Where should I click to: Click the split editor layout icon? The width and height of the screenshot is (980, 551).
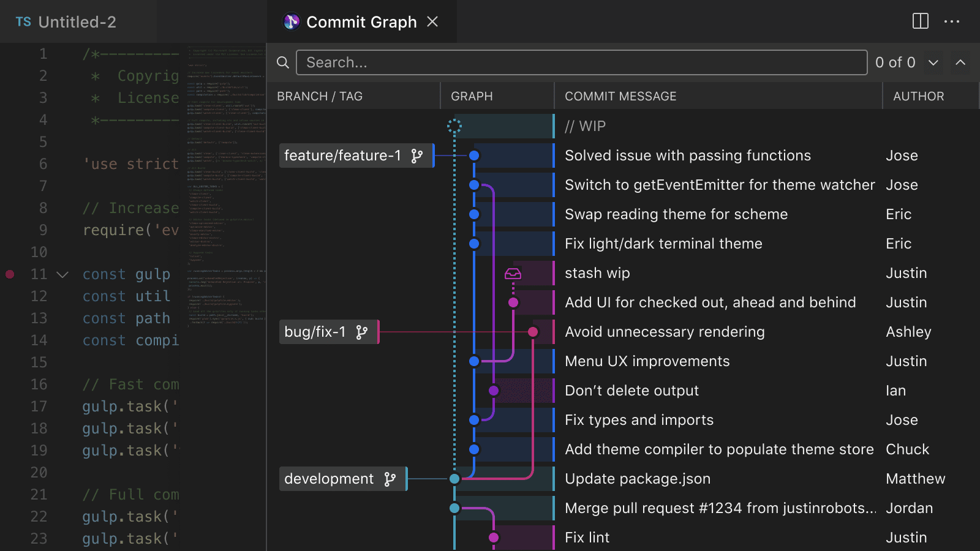pos(920,21)
